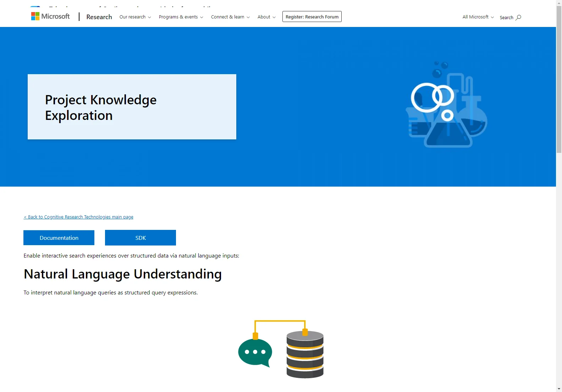Click the scrollbar up arrow

pos(559,3)
